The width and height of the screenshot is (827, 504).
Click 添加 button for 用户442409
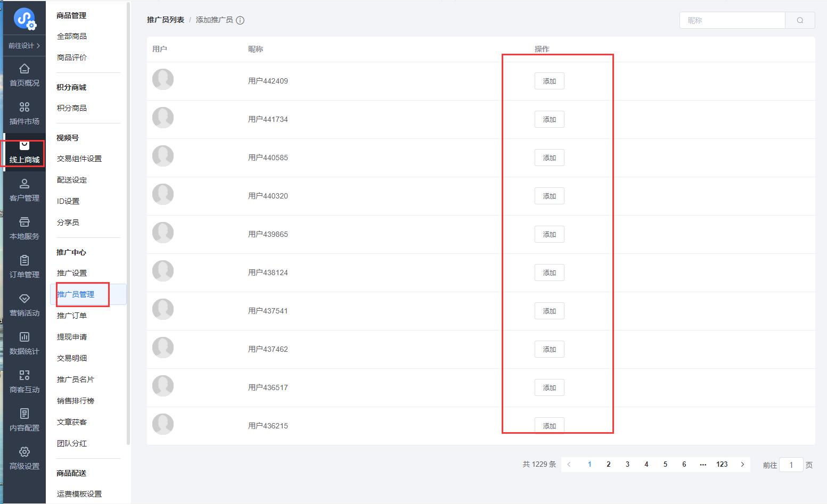click(549, 81)
